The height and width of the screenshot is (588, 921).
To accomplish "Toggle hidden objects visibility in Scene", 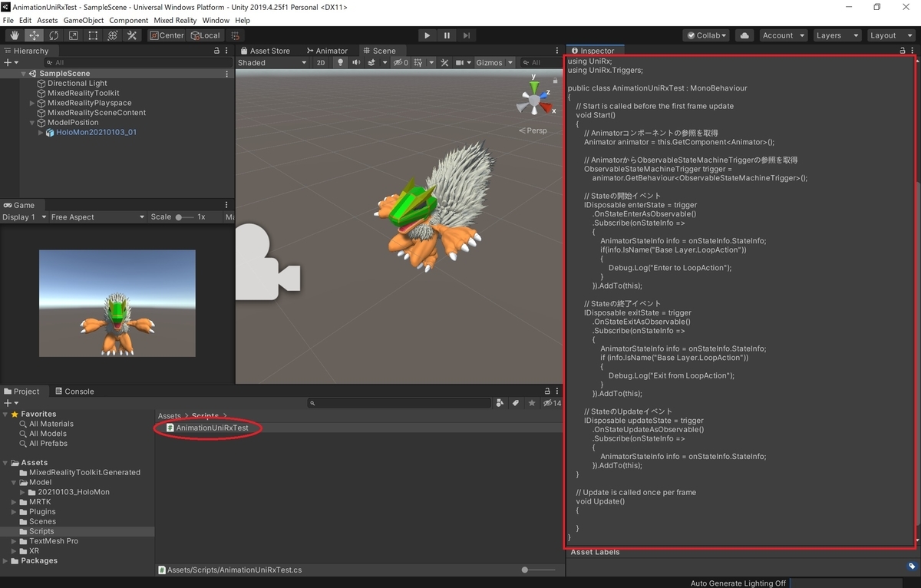I will point(401,63).
